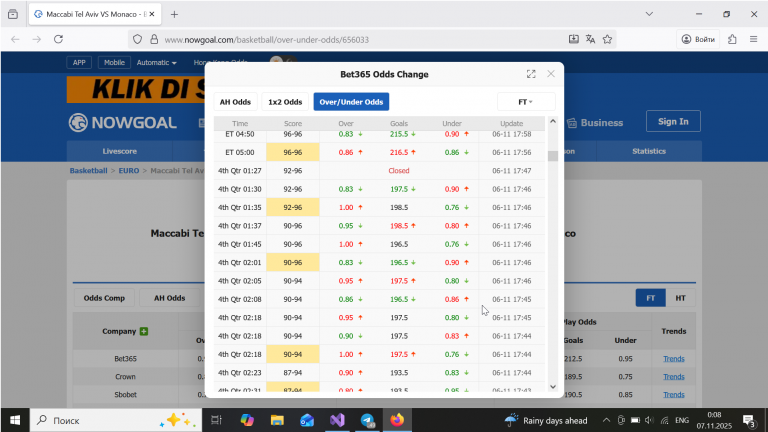Click highlighted 92-96 score at 4th Qtr 01:35

[293, 207]
